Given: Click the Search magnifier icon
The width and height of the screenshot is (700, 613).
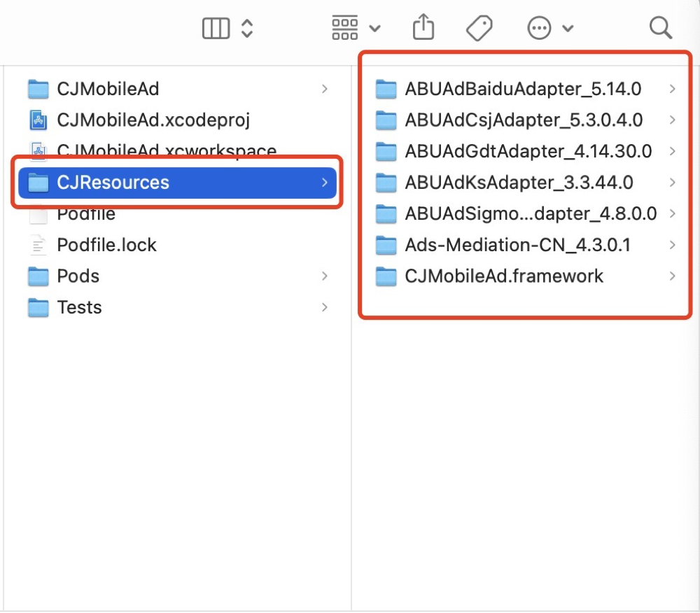Looking at the screenshot, I should click(x=660, y=28).
